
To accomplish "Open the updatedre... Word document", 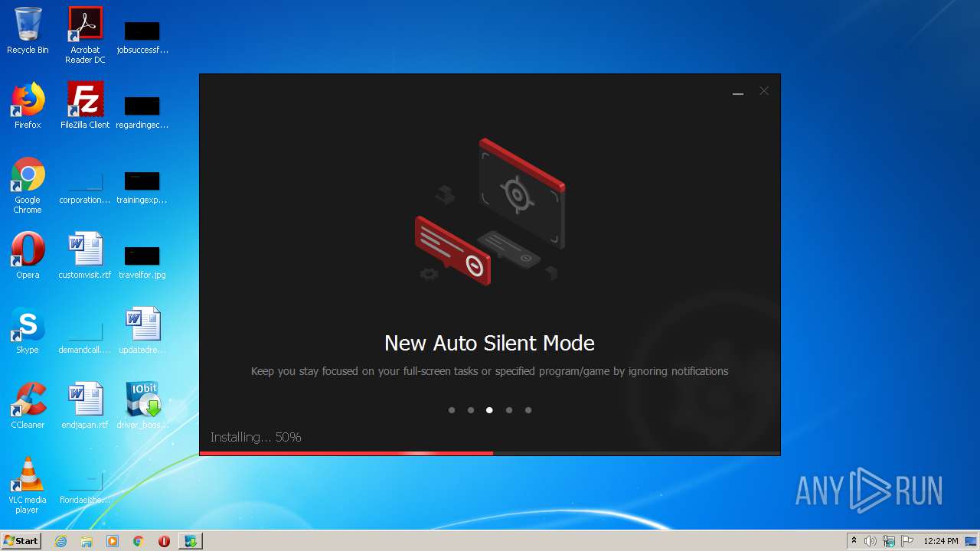I will tap(142, 331).
